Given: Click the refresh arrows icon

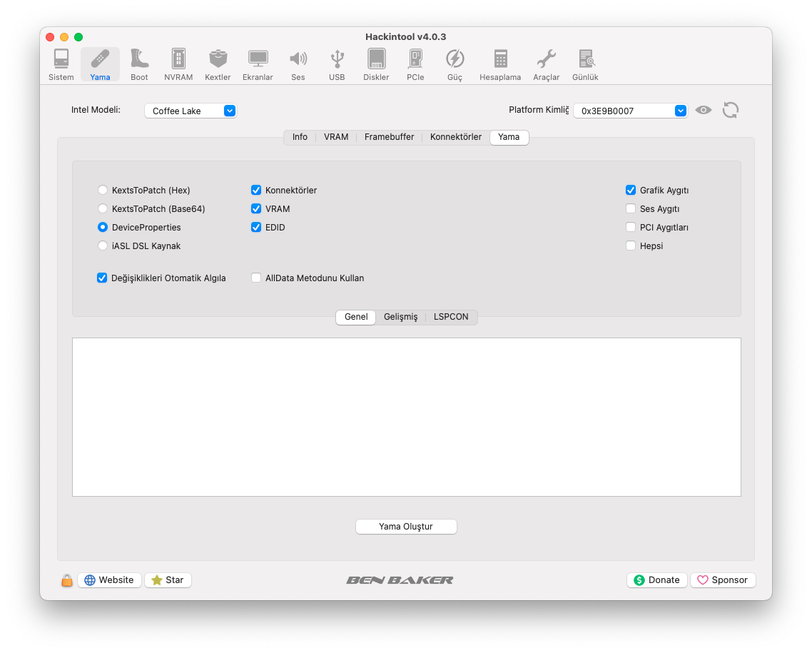Looking at the screenshot, I should [x=730, y=110].
